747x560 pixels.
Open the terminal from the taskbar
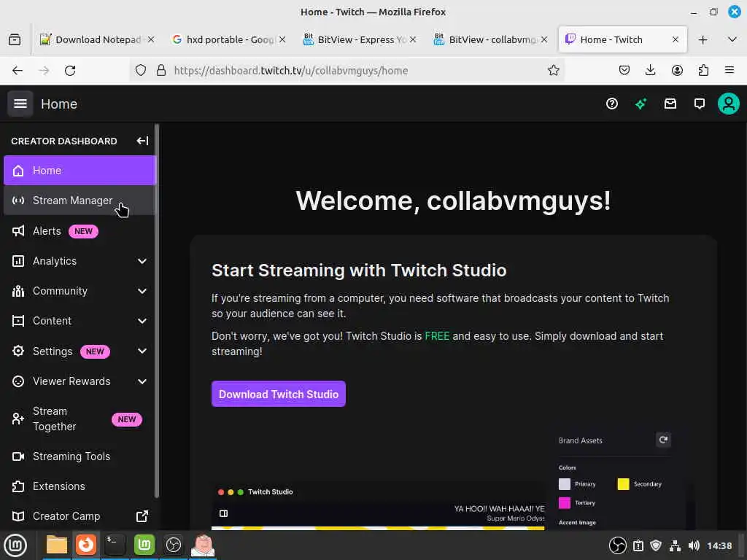pyautogui.click(x=115, y=545)
